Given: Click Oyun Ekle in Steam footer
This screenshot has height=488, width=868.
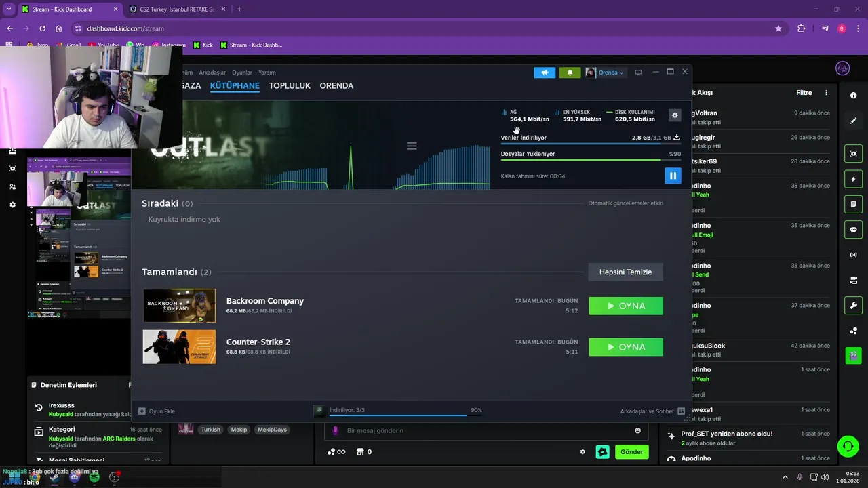Looking at the screenshot, I should (x=157, y=411).
